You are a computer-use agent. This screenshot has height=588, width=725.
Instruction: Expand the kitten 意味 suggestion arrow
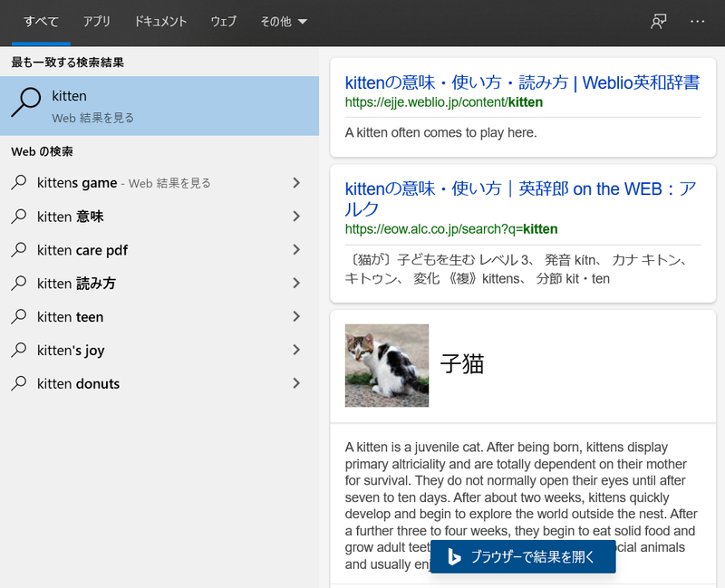296,217
